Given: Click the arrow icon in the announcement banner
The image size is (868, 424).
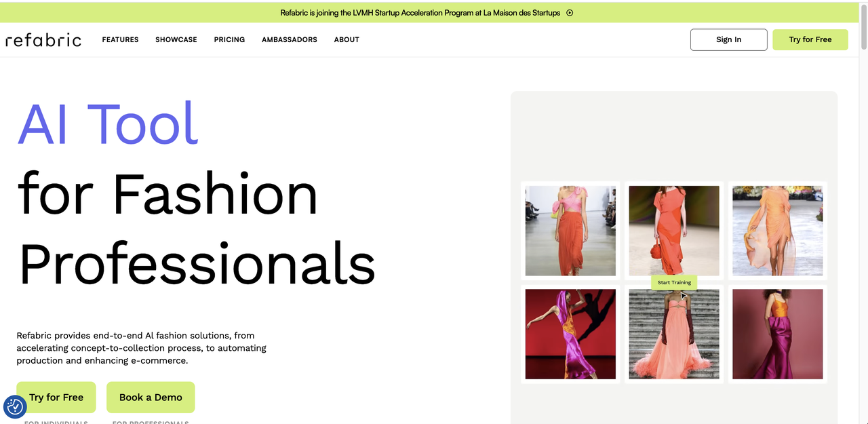Looking at the screenshot, I should (x=570, y=13).
